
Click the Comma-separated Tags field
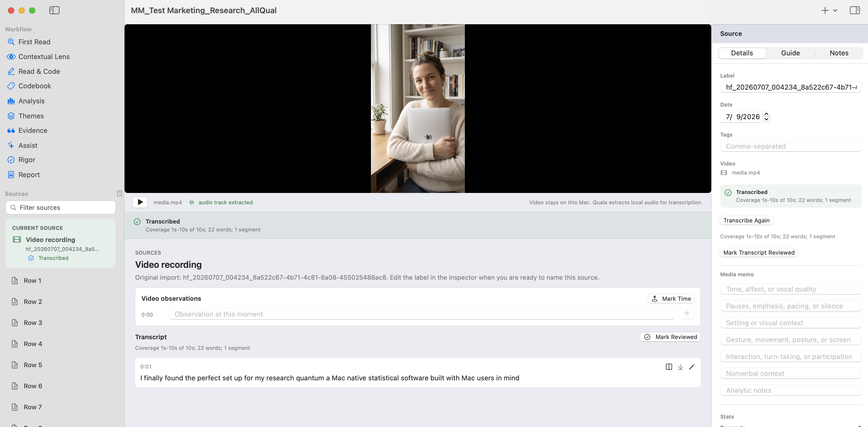(790, 146)
